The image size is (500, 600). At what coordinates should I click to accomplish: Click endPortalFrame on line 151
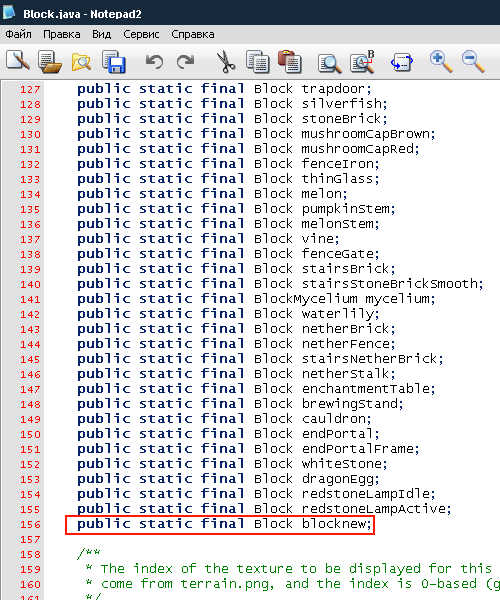(x=358, y=449)
